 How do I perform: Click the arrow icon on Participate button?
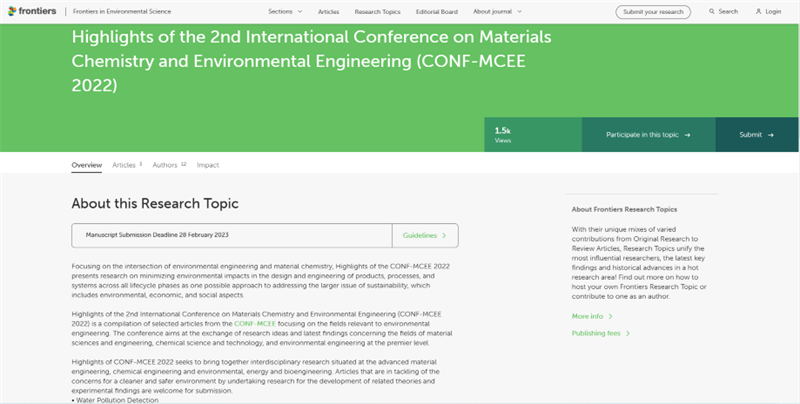687,135
